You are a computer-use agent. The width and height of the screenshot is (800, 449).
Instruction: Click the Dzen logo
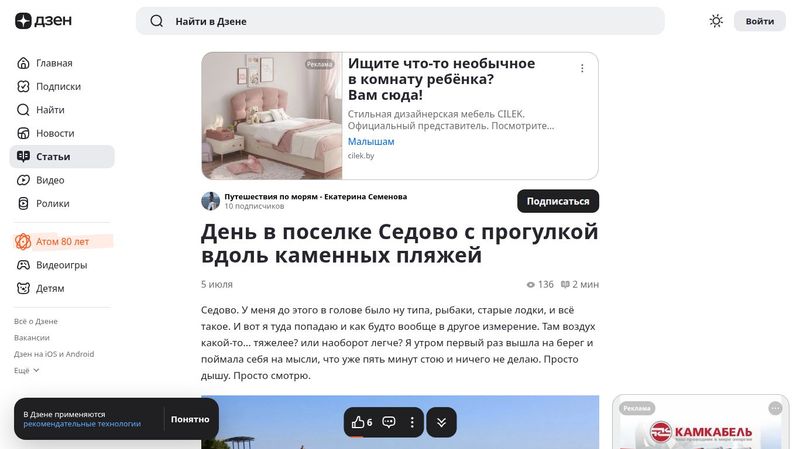[43, 21]
